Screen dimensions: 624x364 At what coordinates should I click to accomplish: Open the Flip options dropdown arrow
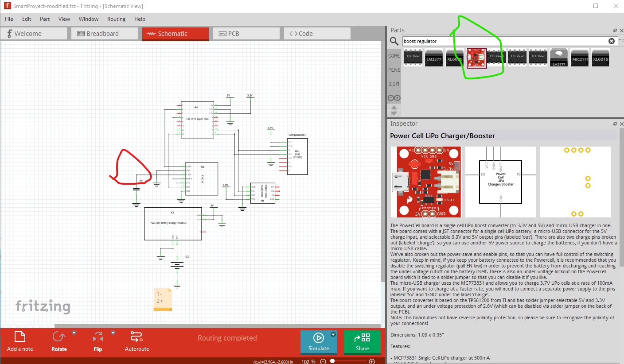[x=113, y=333]
